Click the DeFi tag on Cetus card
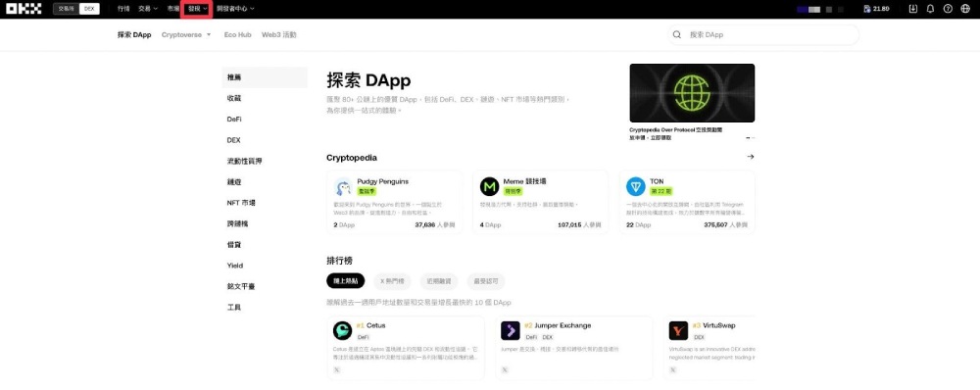The height and width of the screenshot is (390, 980). [x=364, y=337]
